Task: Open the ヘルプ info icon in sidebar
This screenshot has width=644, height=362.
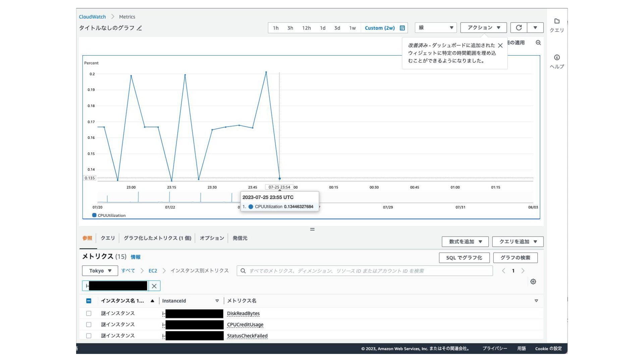Action: [x=557, y=58]
